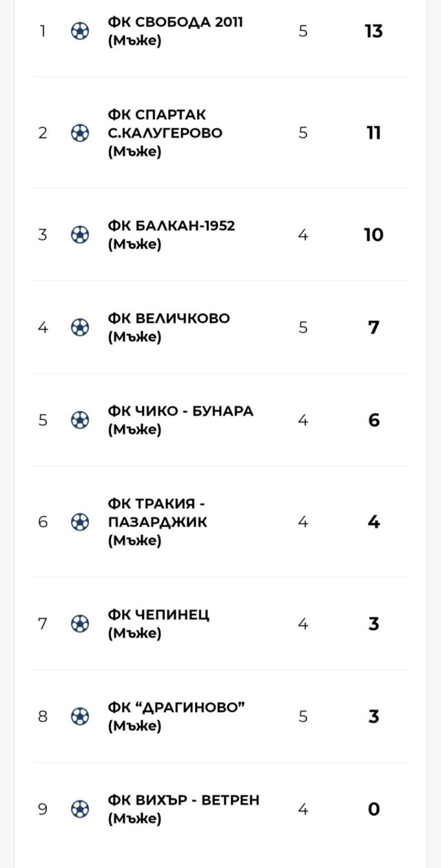Open the ФК ВЕЛИЧКОВО team link
Image resolution: width=441 pixels, height=868 pixels.
(x=169, y=327)
